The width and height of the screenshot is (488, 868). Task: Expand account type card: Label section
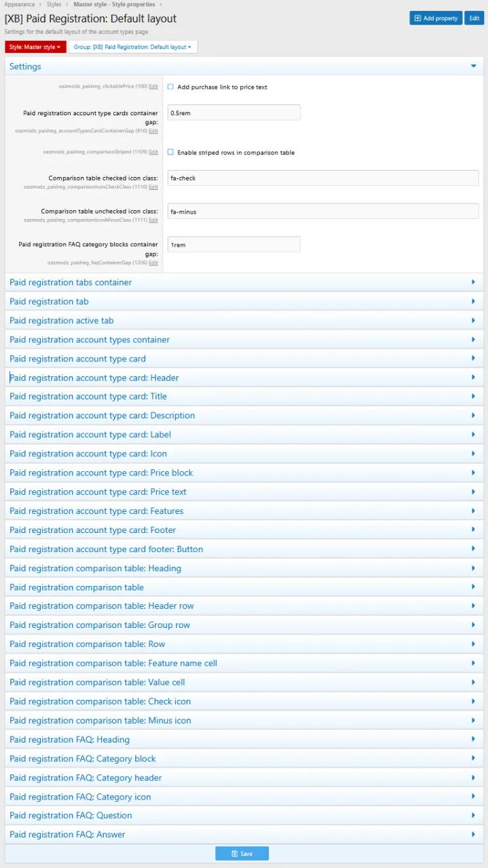(244, 435)
